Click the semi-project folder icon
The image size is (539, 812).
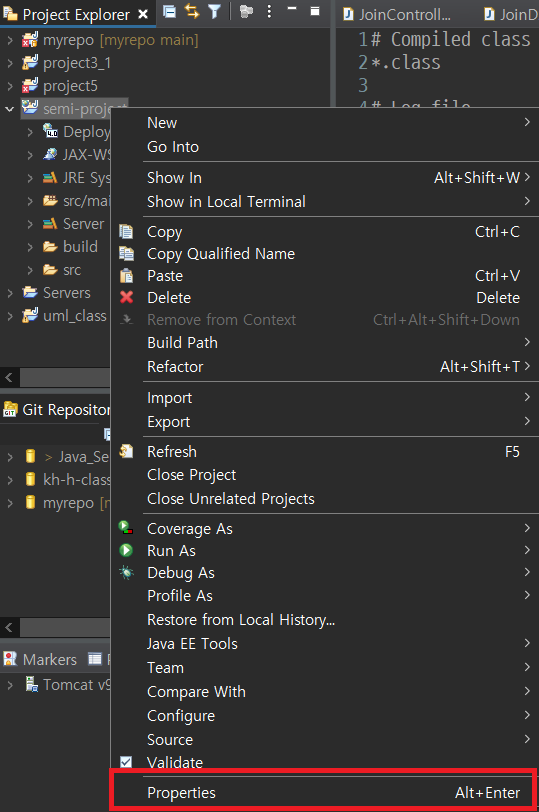click(30, 108)
